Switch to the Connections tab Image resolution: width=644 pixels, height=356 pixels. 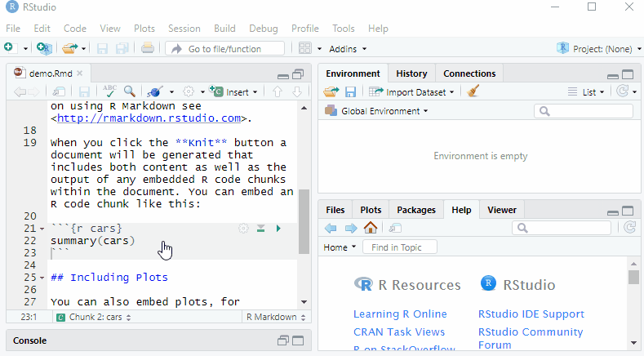[469, 73]
